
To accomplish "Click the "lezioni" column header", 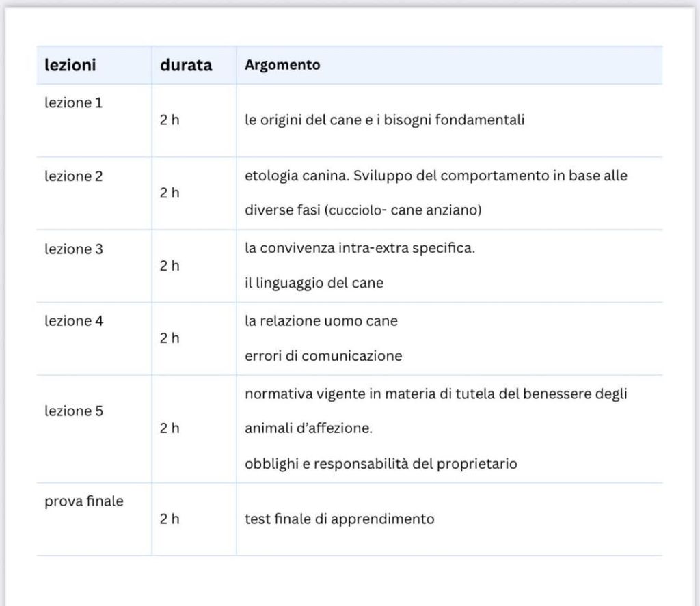I will (x=70, y=66).
